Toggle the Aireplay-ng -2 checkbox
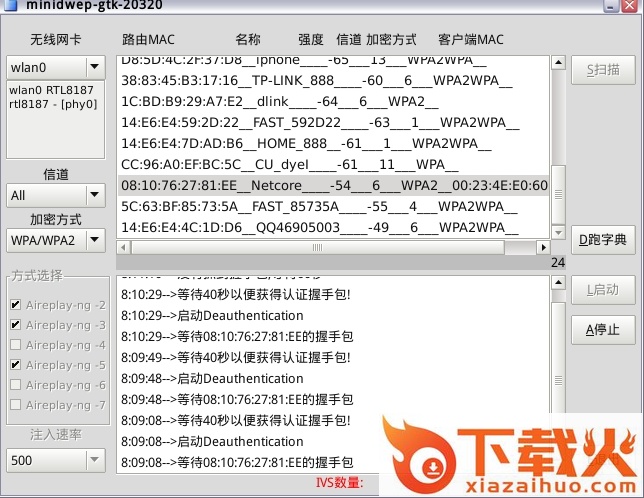644x498 pixels. [16, 305]
